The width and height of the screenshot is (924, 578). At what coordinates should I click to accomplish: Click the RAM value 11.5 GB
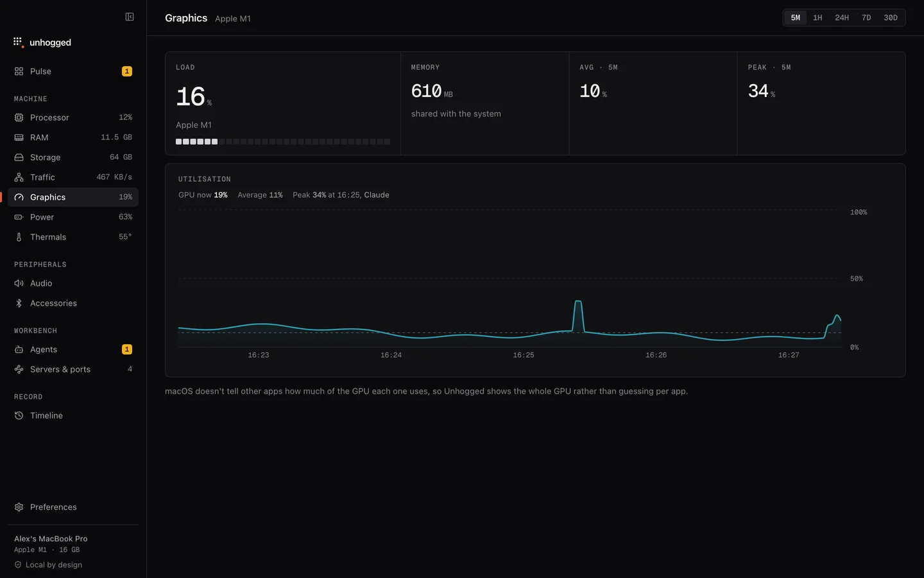point(116,137)
